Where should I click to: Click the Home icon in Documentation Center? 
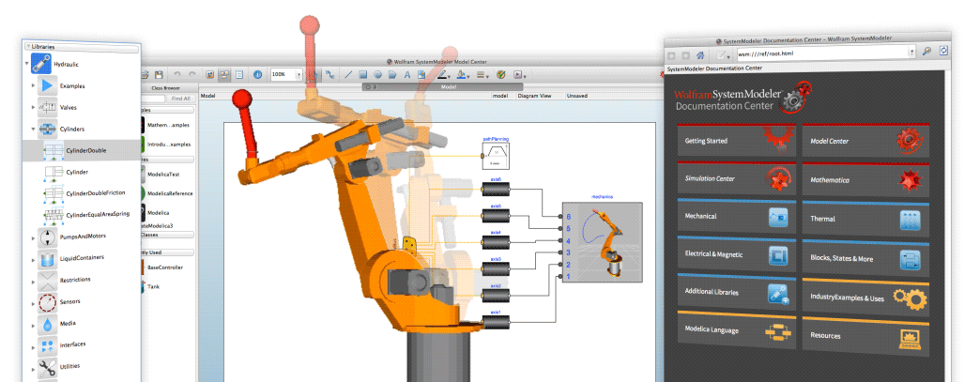coord(701,55)
